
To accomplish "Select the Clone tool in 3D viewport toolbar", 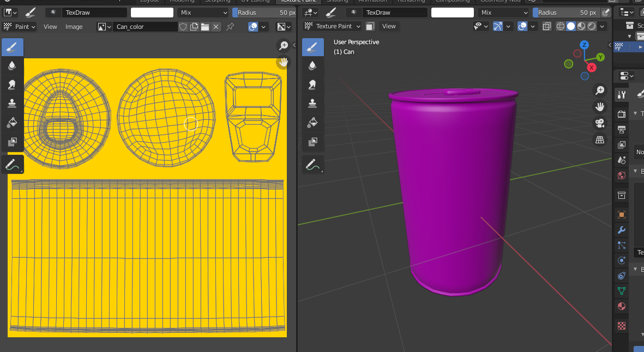I will coord(312,104).
